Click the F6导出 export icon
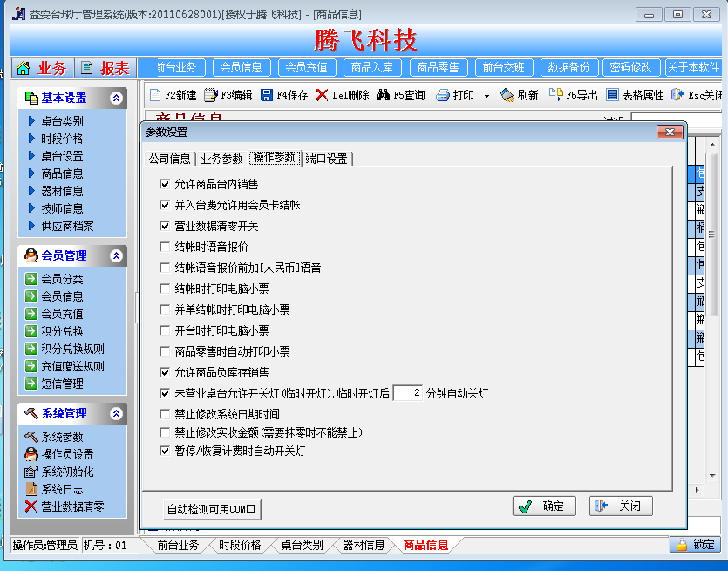Screen dimensions: 728x571 pyautogui.click(x=555, y=95)
